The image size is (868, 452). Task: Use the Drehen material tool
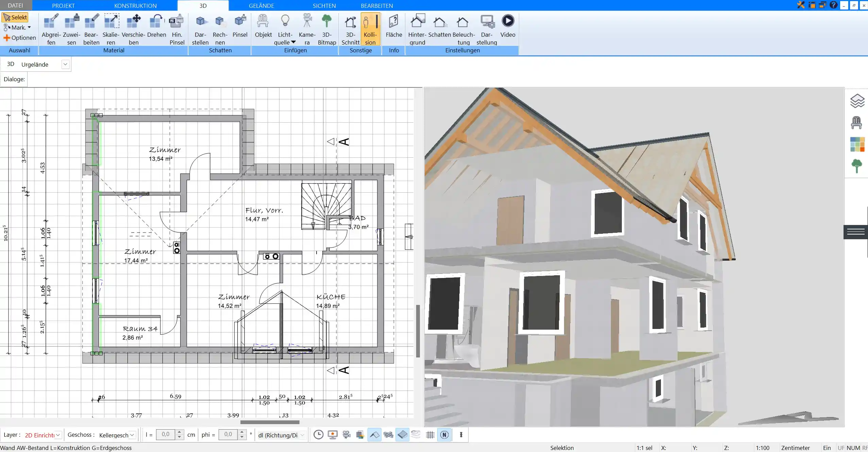pyautogui.click(x=156, y=26)
